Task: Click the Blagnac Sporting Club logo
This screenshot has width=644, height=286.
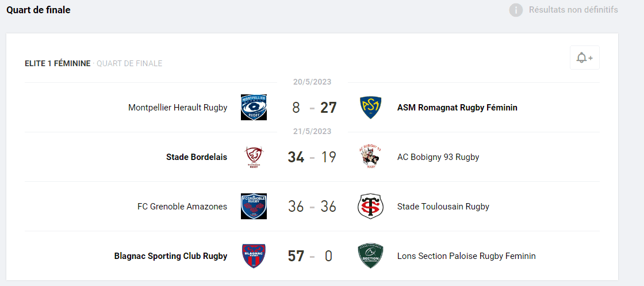Action: (254, 256)
